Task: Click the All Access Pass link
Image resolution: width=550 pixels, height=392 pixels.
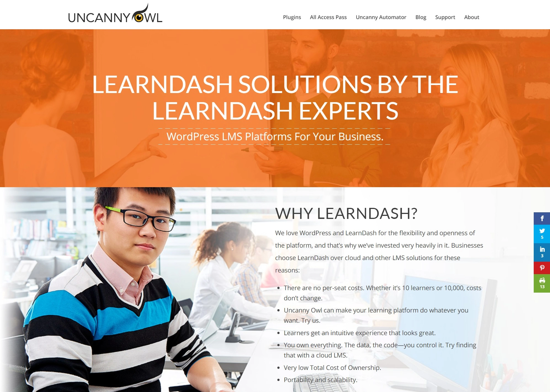Action: click(x=329, y=17)
